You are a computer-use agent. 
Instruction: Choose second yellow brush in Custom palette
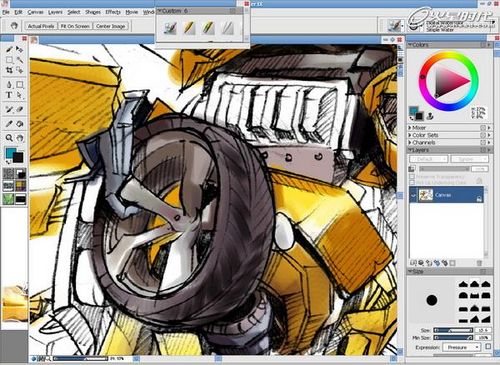click(x=189, y=28)
